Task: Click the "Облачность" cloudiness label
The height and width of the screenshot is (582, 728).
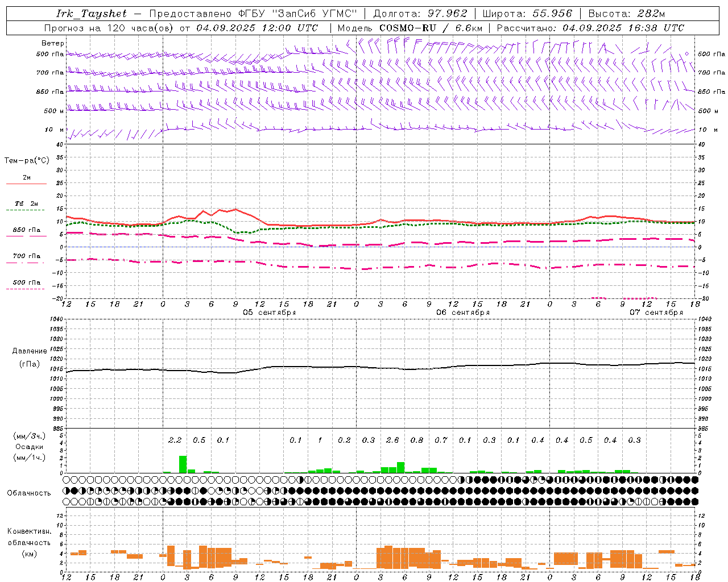Action: tap(29, 493)
